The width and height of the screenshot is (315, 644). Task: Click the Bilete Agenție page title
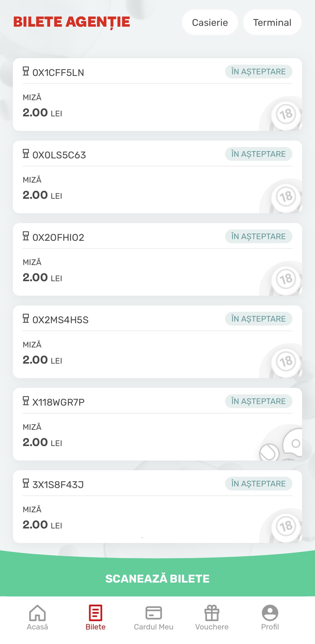pyautogui.click(x=72, y=22)
